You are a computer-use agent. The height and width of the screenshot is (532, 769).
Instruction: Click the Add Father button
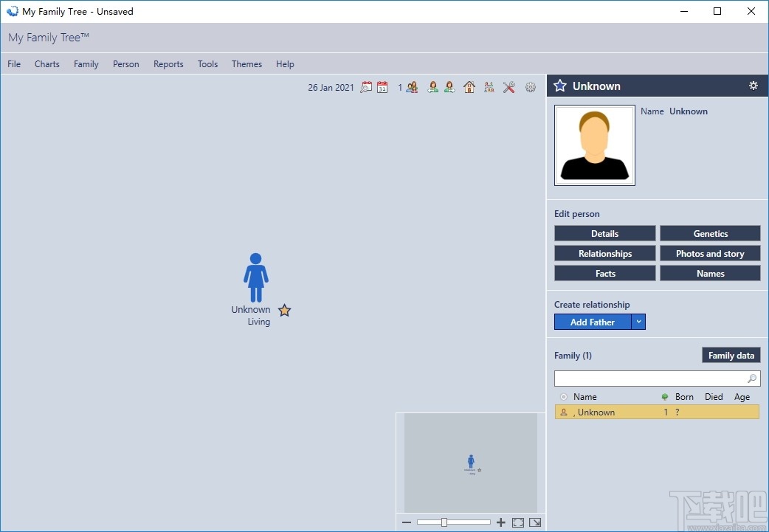pyautogui.click(x=593, y=322)
